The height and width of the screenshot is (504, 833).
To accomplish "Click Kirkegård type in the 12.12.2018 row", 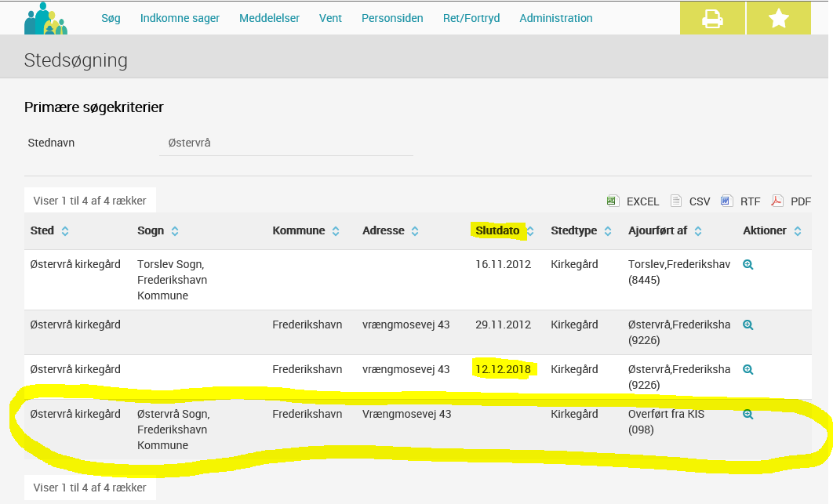I will pos(574,370).
